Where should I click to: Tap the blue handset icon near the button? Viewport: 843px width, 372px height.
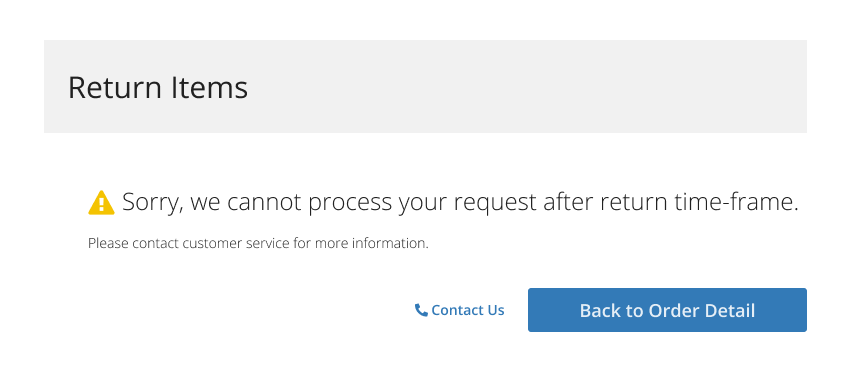coord(421,310)
